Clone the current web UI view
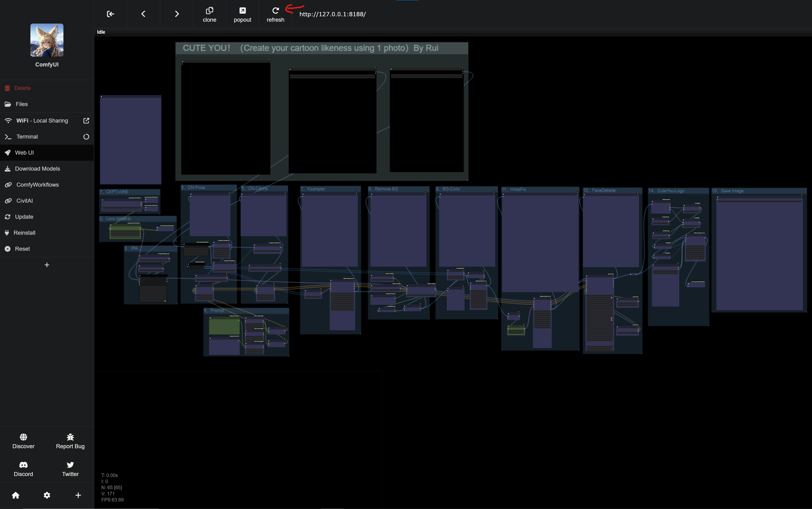This screenshot has height=509, width=812. [x=209, y=14]
